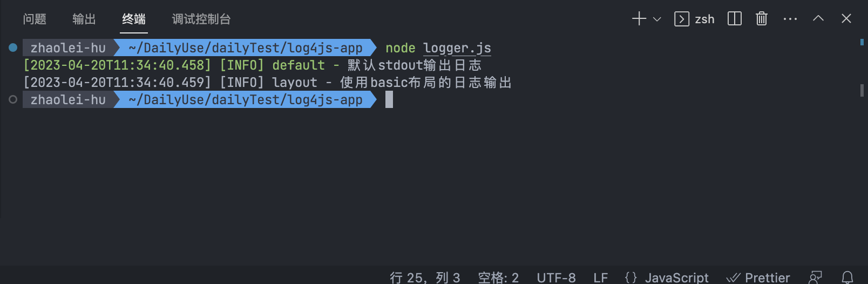The image size is (868, 284).
Task: Switch to the 输出 tab
Action: [x=84, y=19]
